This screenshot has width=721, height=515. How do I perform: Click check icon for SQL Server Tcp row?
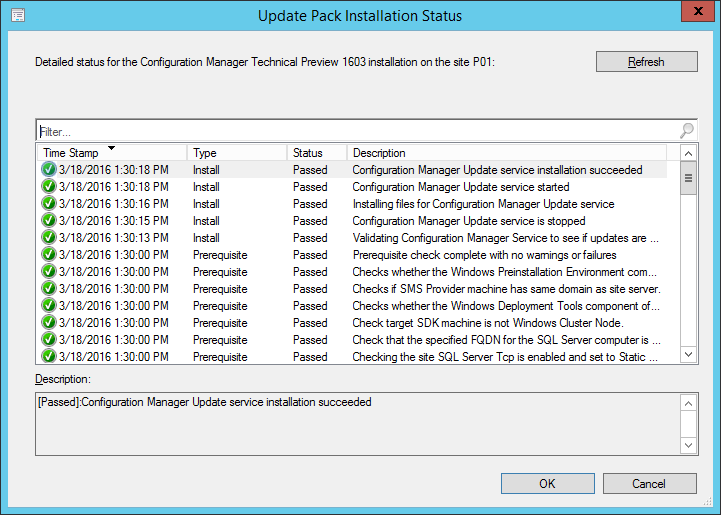[49, 357]
